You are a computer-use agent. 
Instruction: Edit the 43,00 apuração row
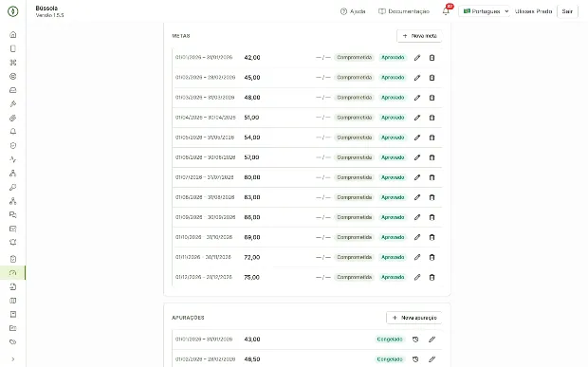coord(432,339)
